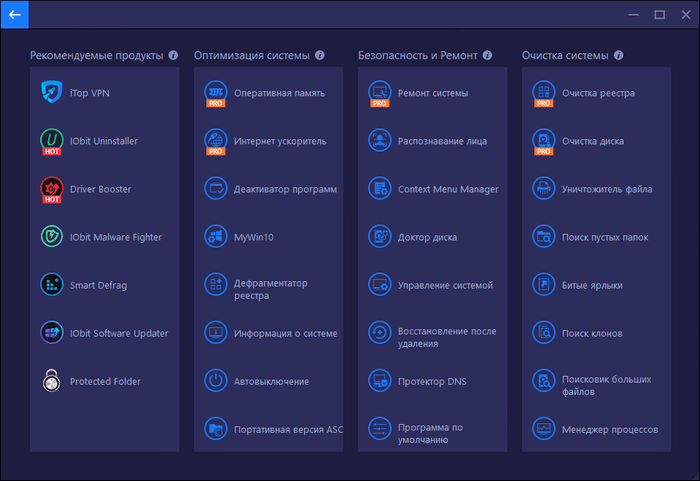Open the Доктор диска icon

(379, 237)
